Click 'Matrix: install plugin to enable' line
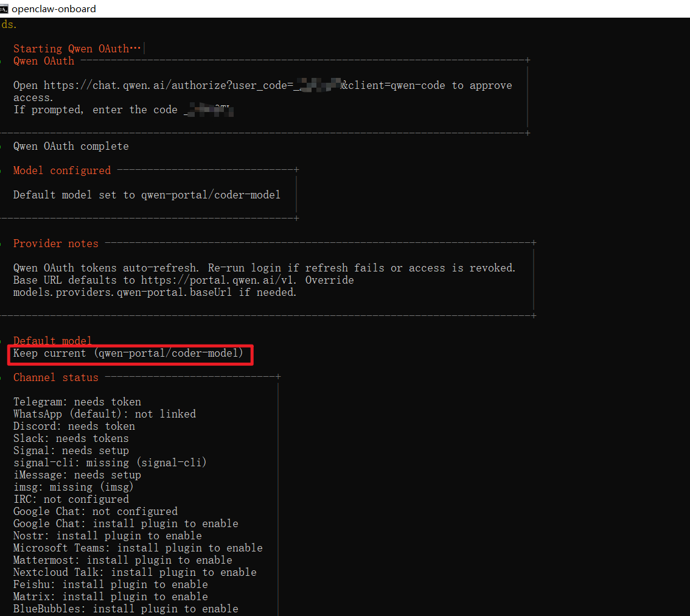This screenshot has height=616, width=690. [111, 597]
